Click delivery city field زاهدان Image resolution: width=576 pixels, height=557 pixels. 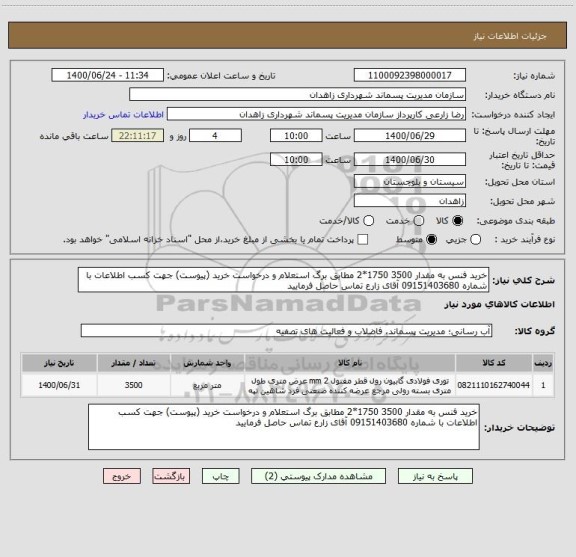coord(410,201)
